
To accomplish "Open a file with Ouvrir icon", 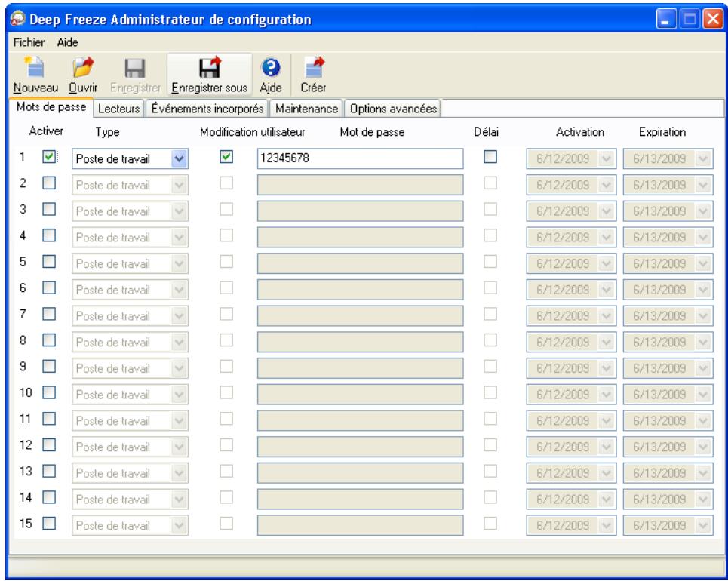I will pos(83,67).
